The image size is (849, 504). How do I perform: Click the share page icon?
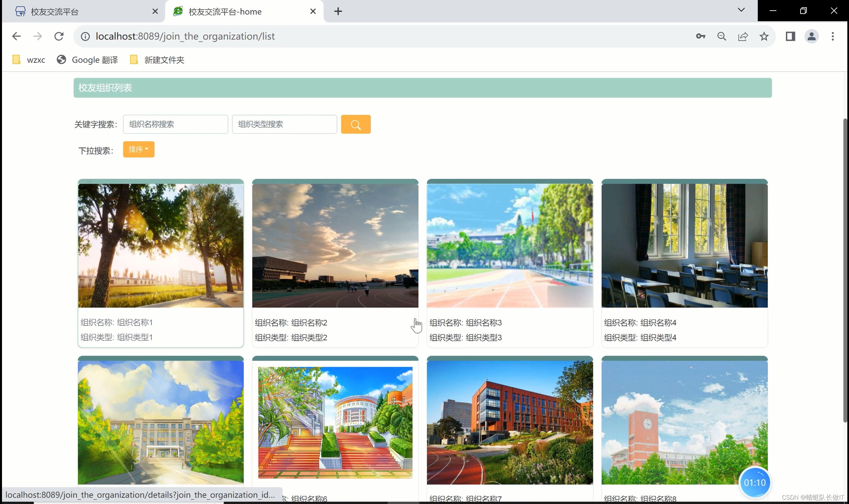coord(743,36)
